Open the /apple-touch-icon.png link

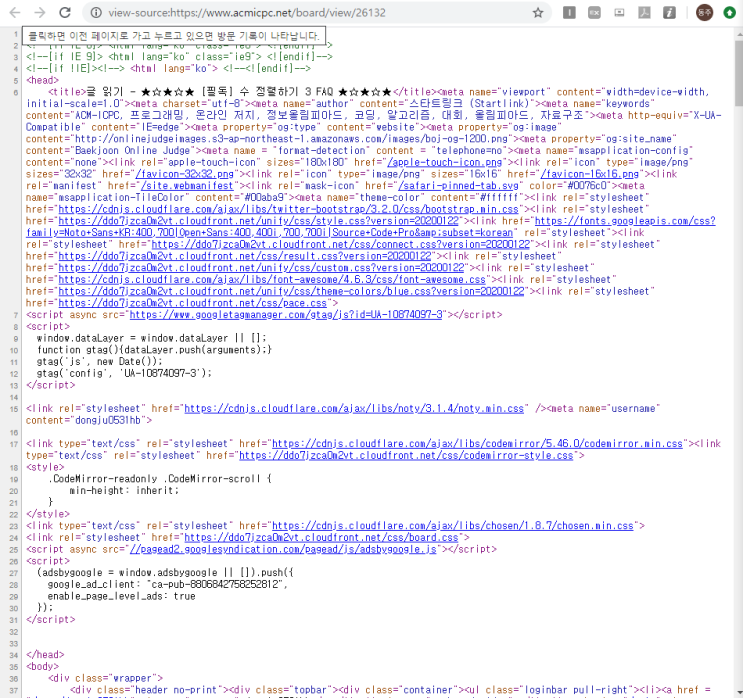point(444,162)
